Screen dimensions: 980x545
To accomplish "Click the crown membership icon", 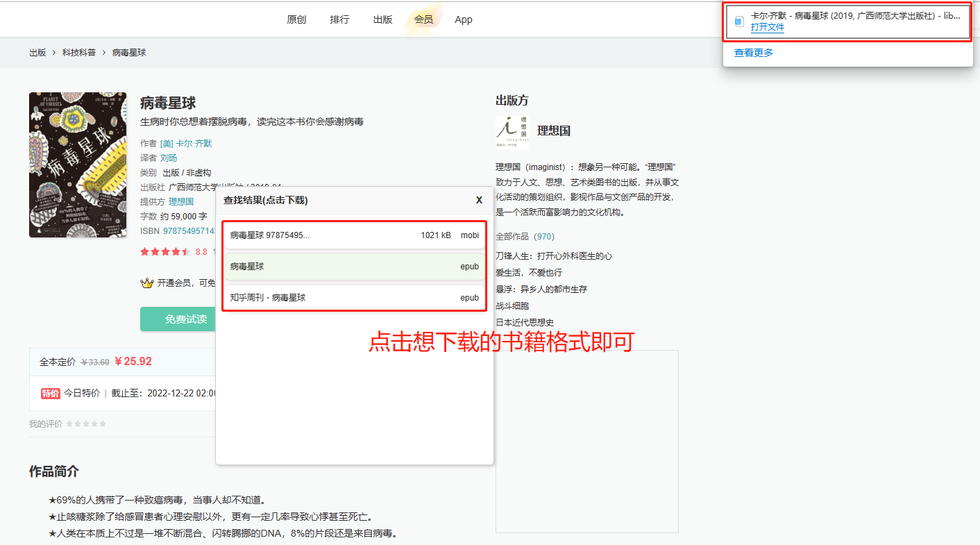I will [147, 283].
